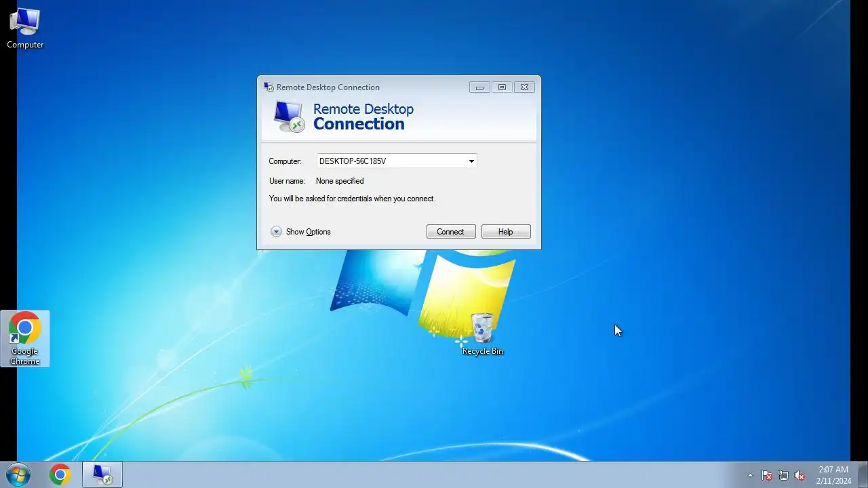
Task: Launch Chrome from the taskbar
Action: (60, 475)
